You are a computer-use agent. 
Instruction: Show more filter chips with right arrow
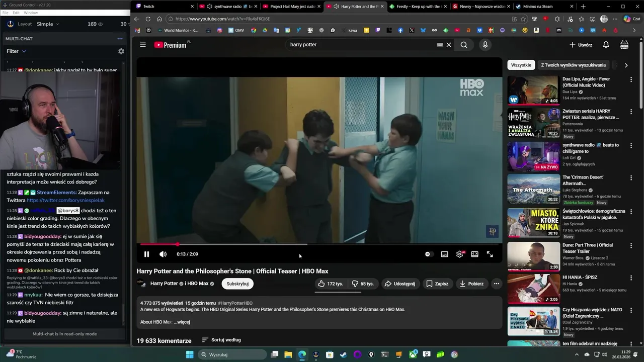[626, 65]
